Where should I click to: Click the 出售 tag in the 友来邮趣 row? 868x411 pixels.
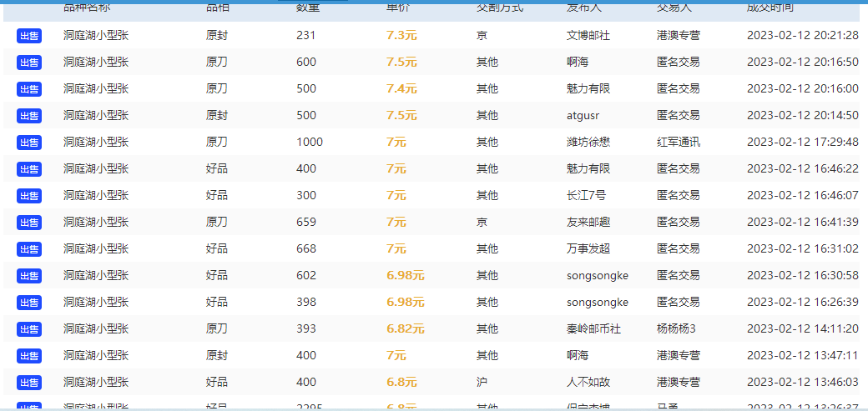click(x=29, y=223)
